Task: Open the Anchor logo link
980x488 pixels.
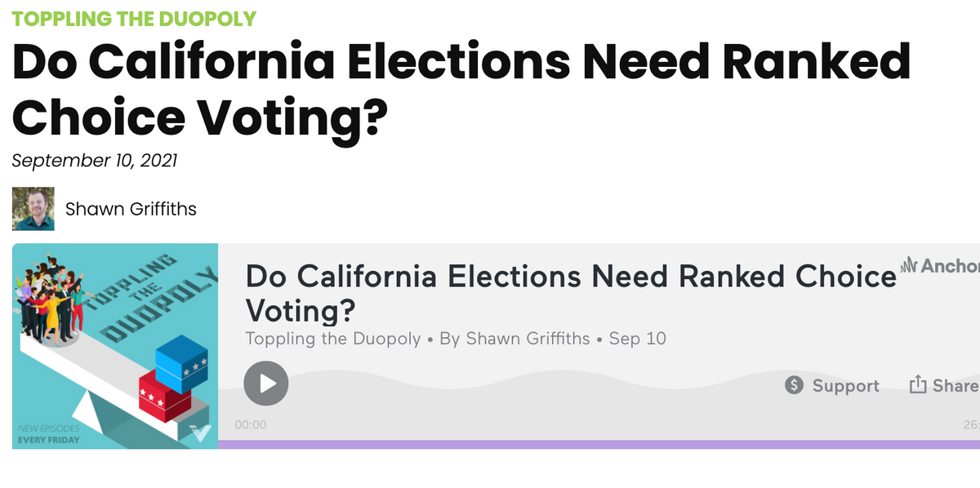Action: click(939, 265)
